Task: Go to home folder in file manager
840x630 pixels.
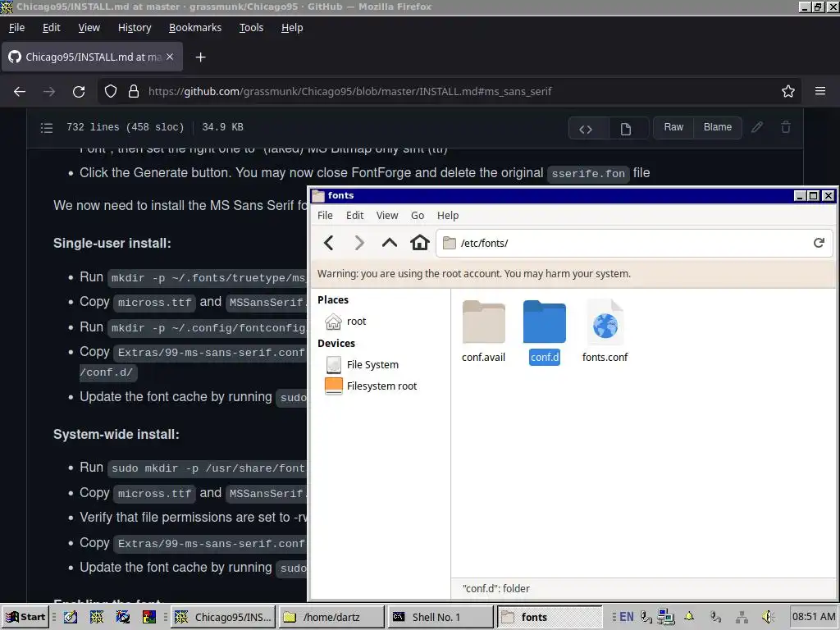Action: [420, 243]
